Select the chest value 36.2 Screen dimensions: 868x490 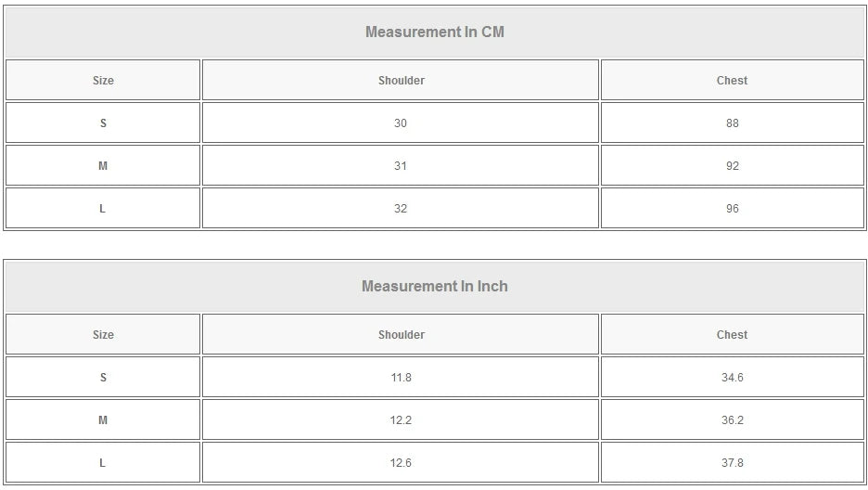pyautogui.click(x=732, y=420)
